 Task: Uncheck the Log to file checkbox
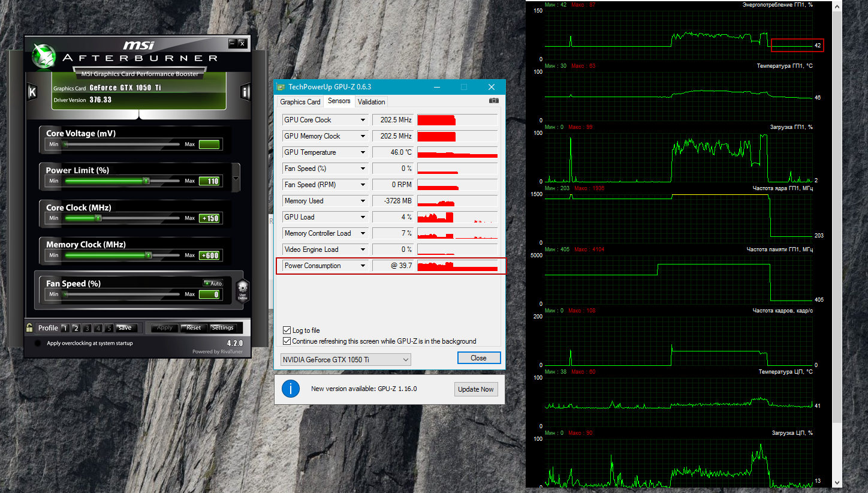coord(287,330)
